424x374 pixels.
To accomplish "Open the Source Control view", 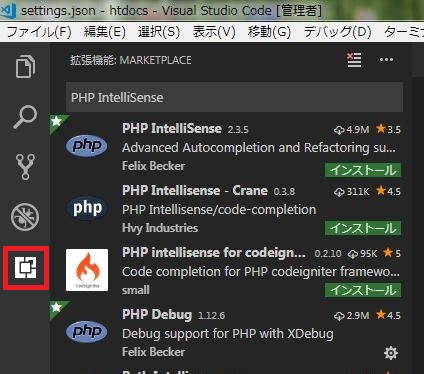I will (x=25, y=167).
